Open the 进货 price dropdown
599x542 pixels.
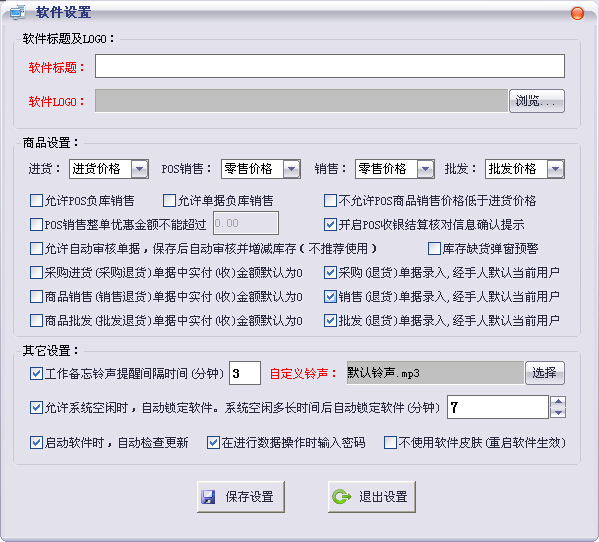pos(139,168)
